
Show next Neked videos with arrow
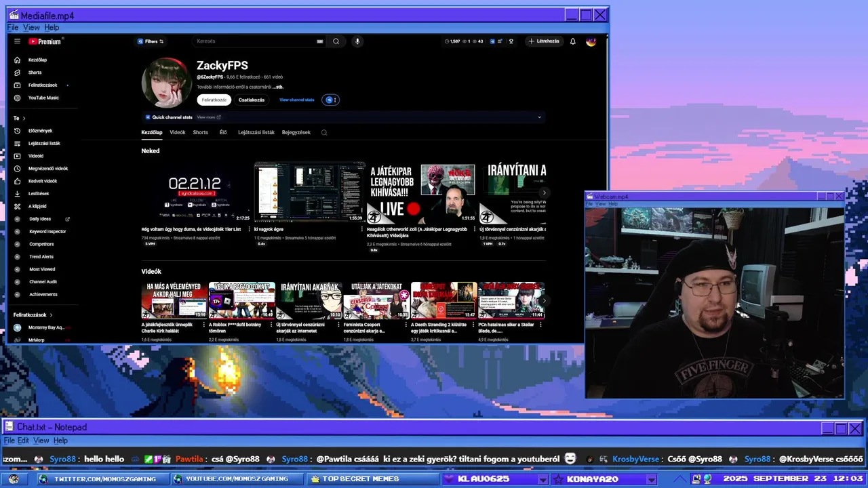pos(544,192)
